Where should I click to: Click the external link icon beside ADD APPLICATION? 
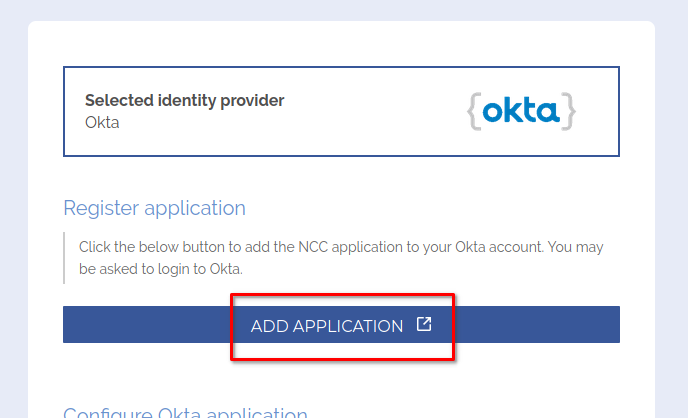(424, 325)
